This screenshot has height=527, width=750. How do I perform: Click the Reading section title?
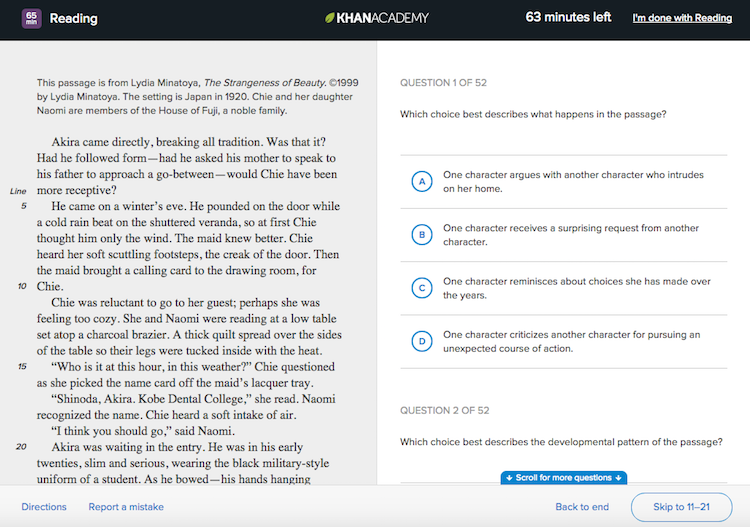pyautogui.click(x=73, y=18)
